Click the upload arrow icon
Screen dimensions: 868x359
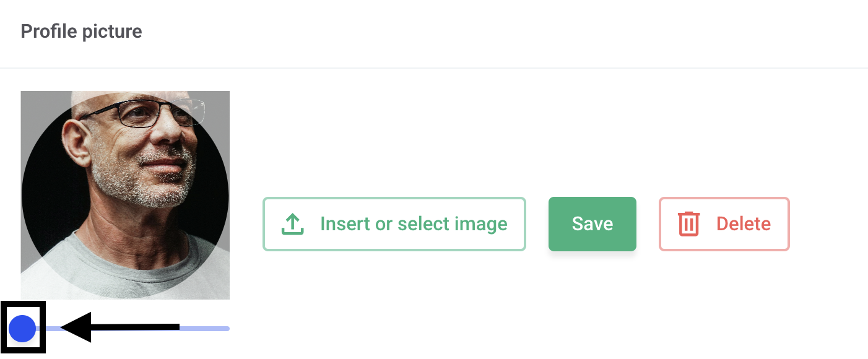(x=293, y=224)
